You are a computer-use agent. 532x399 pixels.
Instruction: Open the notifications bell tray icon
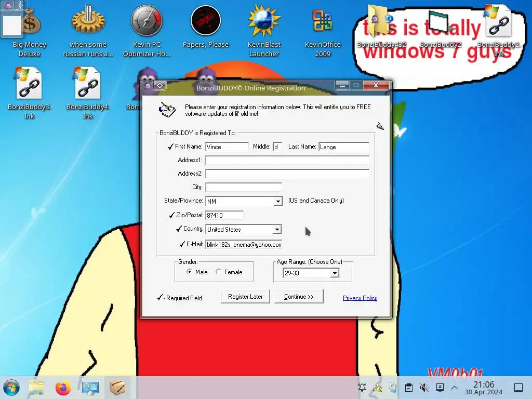click(x=362, y=388)
